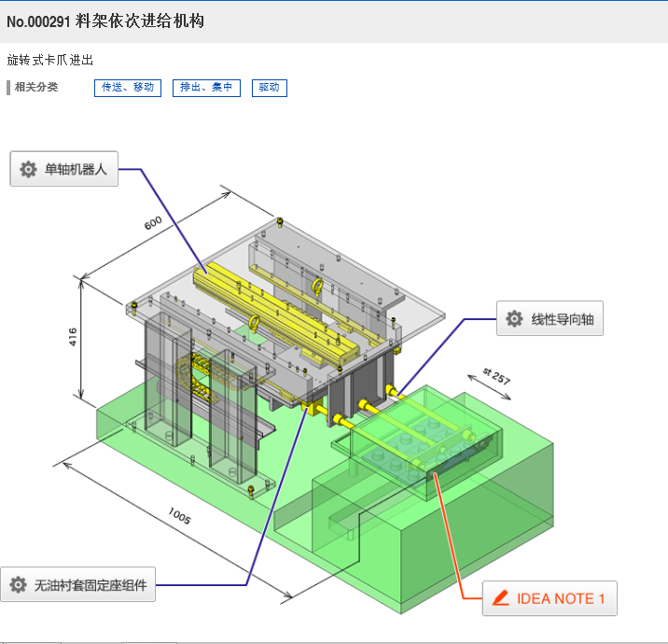Click the subtitle 旋转式卡爪进出
This screenshot has height=644, width=668.
click(49, 60)
